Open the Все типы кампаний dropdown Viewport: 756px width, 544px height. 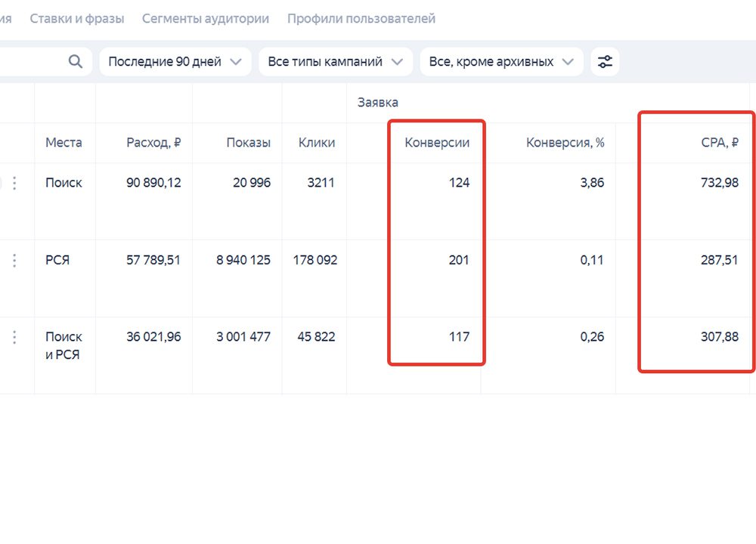click(x=335, y=62)
